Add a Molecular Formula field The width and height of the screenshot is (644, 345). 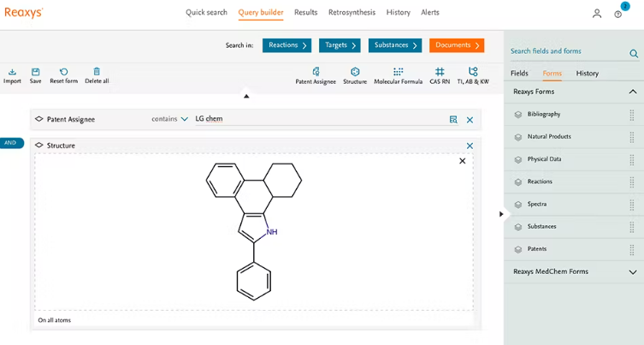(x=398, y=76)
